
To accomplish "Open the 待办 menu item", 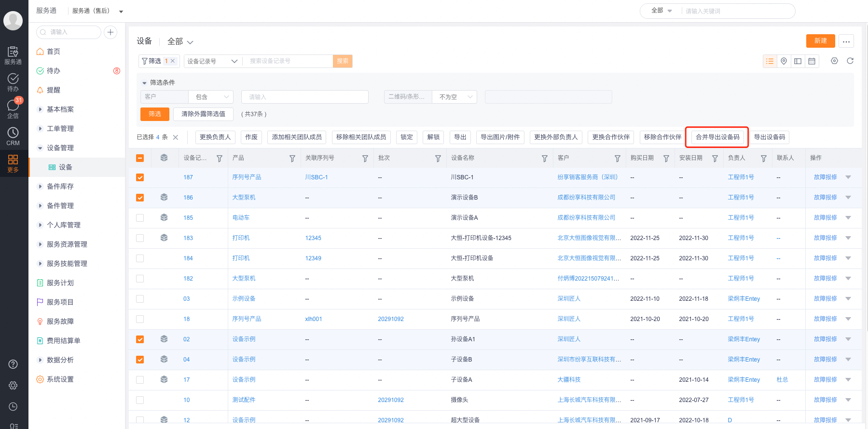I will (54, 71).
